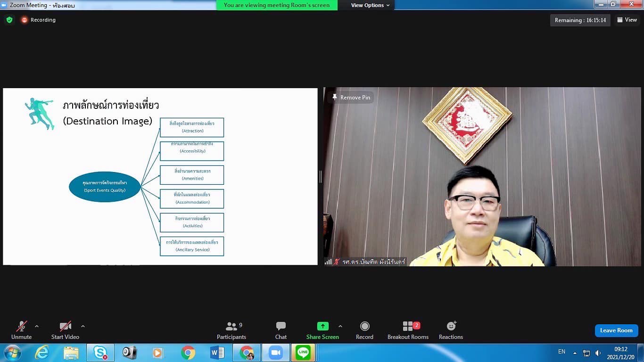This screenshot has height=362, width=644.
Task: Open the View layout menu
Action: click(627, 20)
